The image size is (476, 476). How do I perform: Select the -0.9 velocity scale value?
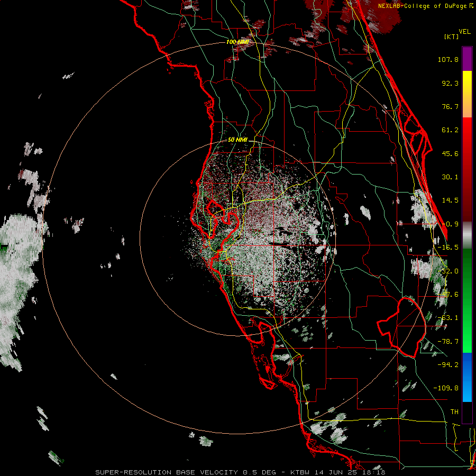click(x=450, y=224)
